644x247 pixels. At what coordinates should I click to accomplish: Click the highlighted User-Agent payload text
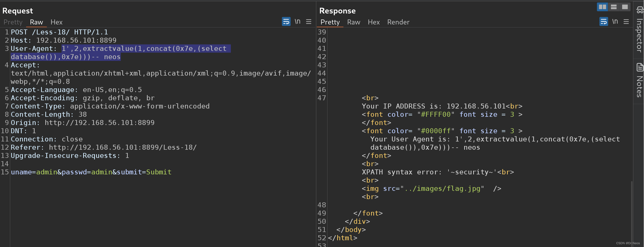121,53
